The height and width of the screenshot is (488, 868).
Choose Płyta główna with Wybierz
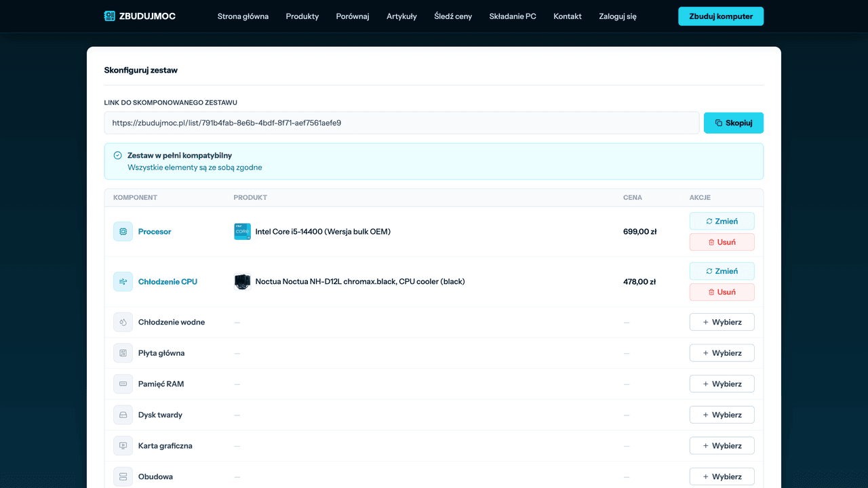[x=722, y=353]
